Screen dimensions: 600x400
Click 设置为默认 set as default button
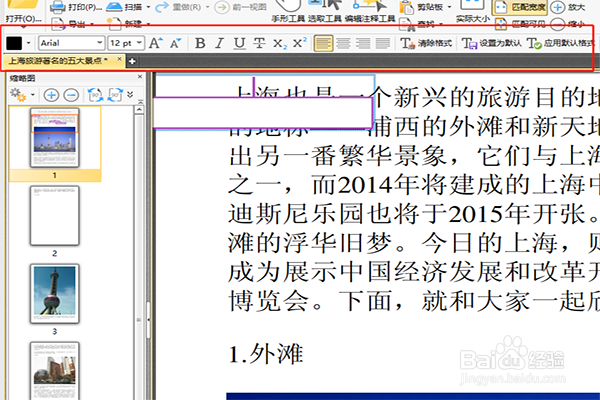coord(491,43)
